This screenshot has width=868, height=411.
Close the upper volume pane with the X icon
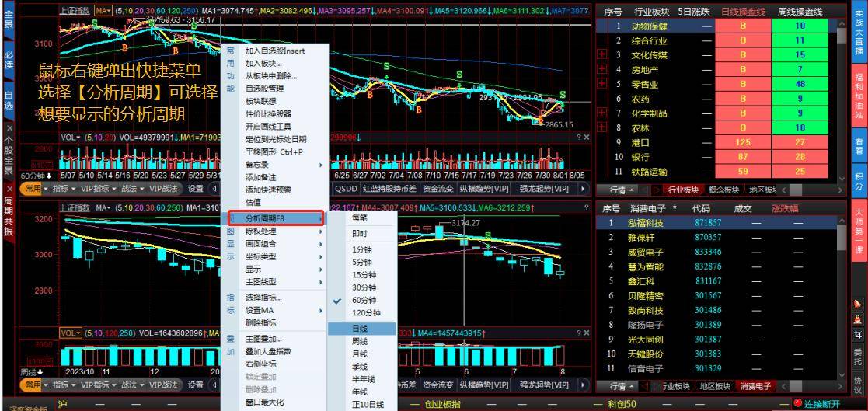pos(587,138)
